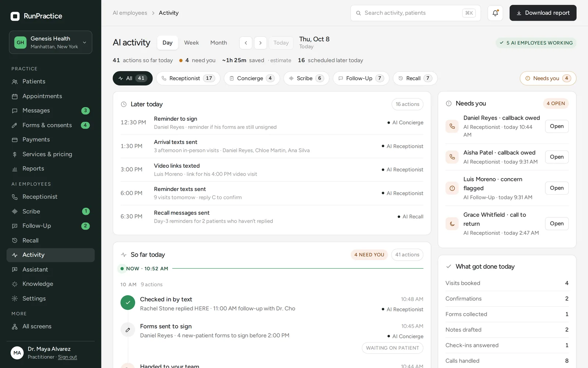This screenshot has height=368, width=588.
Task: Open Recall in the sidebar
Action: (51, 240)
